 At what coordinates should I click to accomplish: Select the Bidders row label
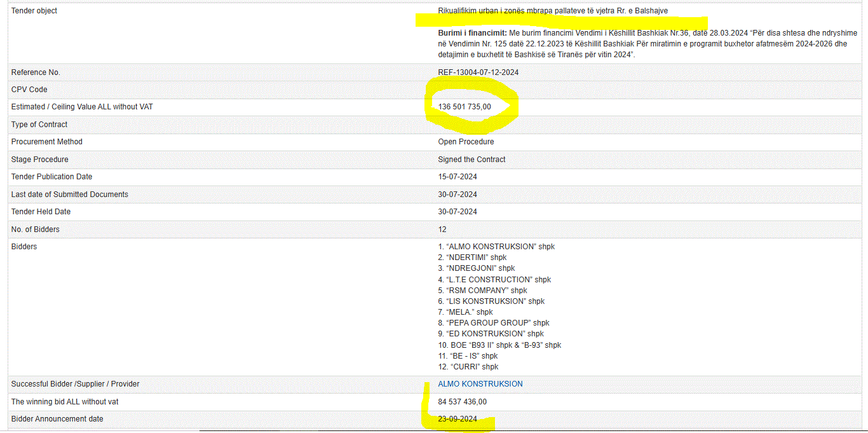point(24,247)
